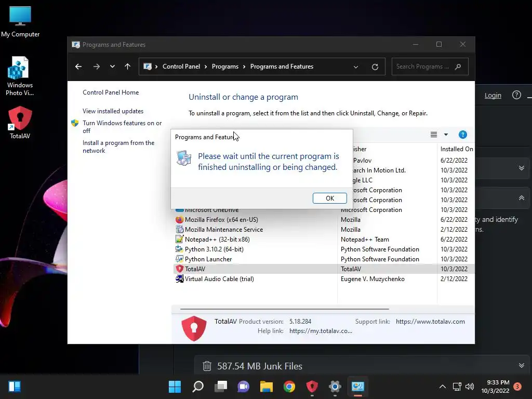Go back with the left arrow
The width and height of the screenshot is (532, 399).
coord(78,66)
